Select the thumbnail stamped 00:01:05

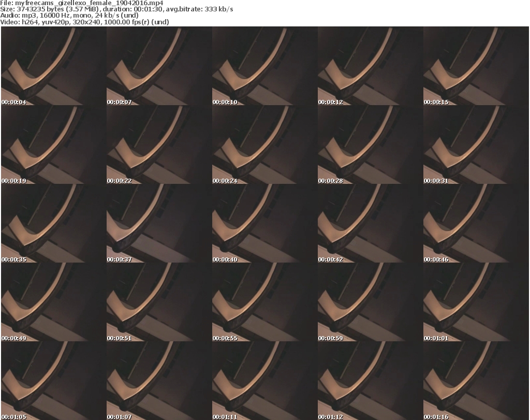point(54,381)
